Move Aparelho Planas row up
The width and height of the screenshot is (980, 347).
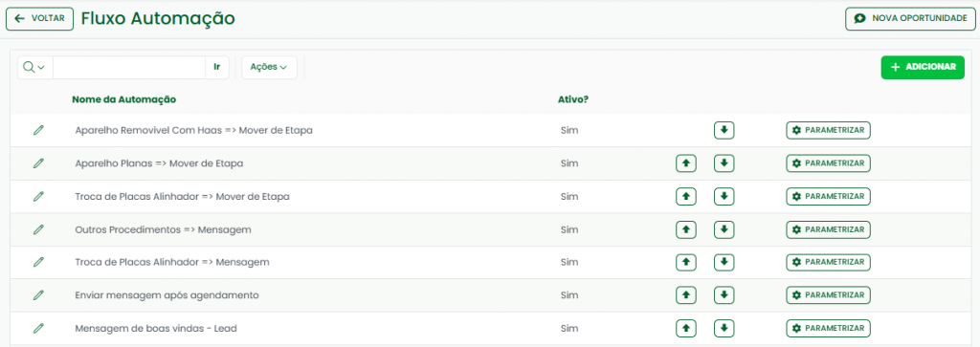(685, 163)
